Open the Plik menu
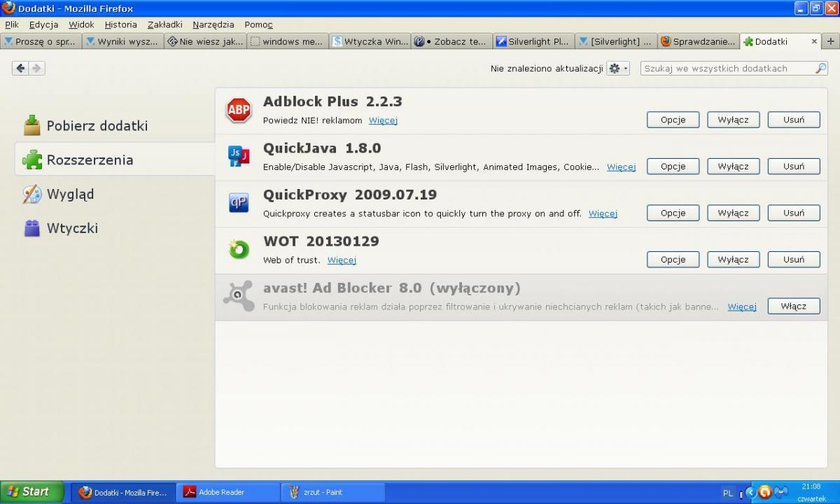840x504 pixels. (12, 24)
